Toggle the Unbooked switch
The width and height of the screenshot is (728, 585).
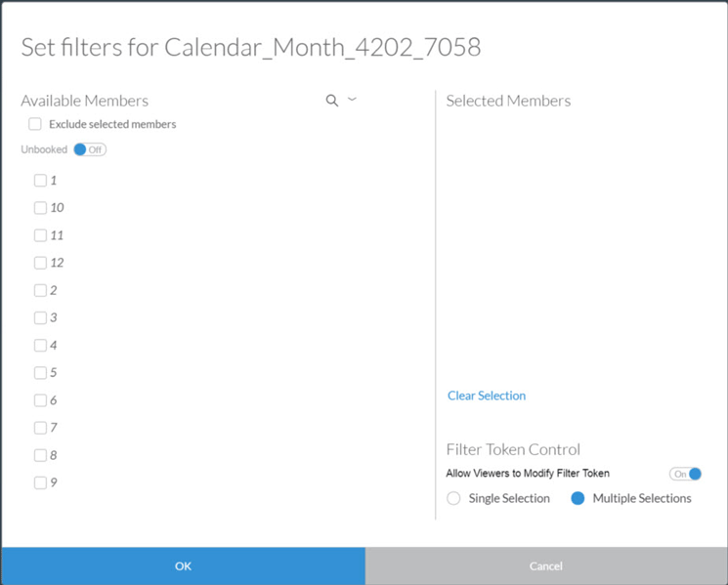90,149
